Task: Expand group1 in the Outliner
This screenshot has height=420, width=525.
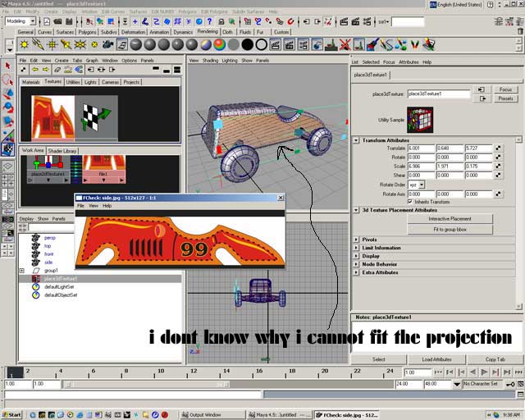Action: tap(22, 270)
